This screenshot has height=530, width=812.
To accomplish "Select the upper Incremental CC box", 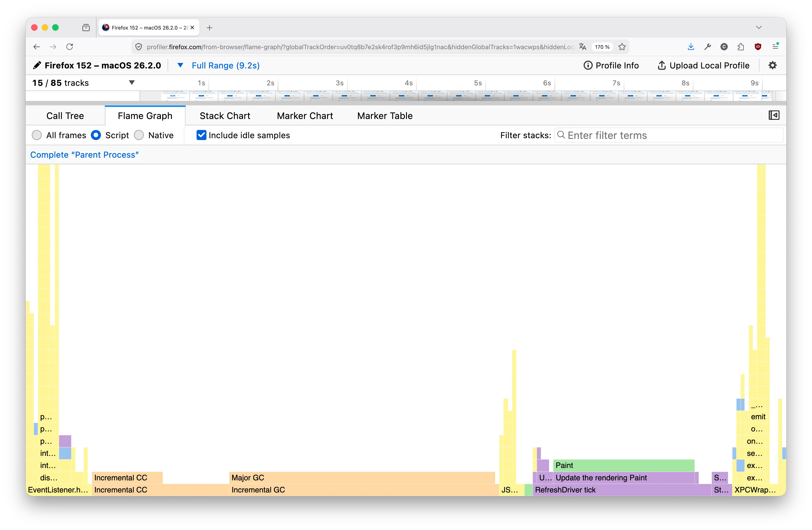I will pyautogui.click(x=127, y=477).
